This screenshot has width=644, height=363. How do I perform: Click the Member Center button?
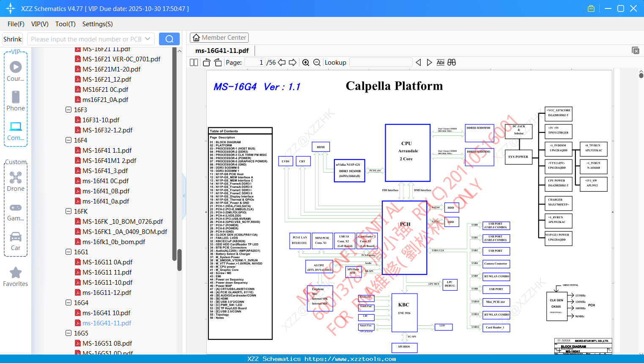point(219,38)
